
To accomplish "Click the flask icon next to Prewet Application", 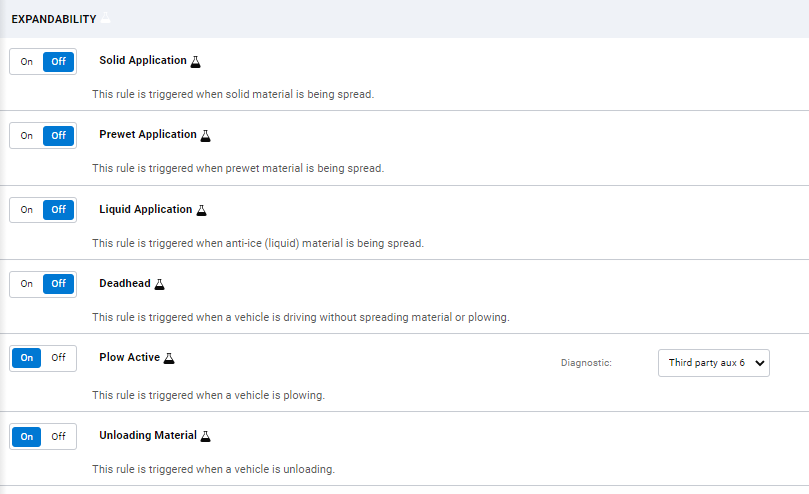I will (x=206, y=135).
